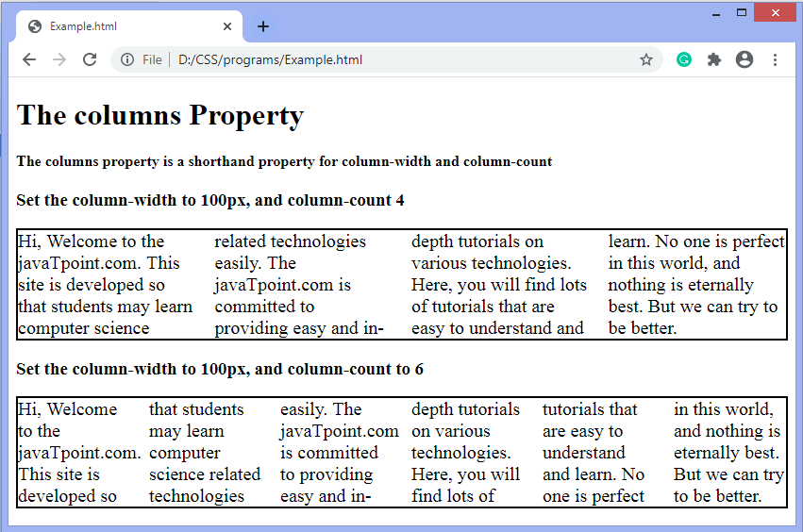
Task: Click 'depth tutorials on' in the four-column box
Action: [477, 241]
